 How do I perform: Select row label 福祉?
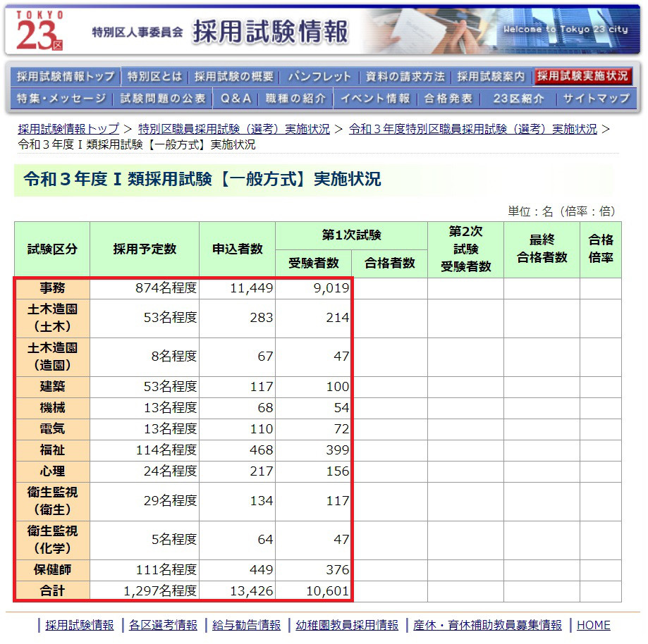(52, 450)
